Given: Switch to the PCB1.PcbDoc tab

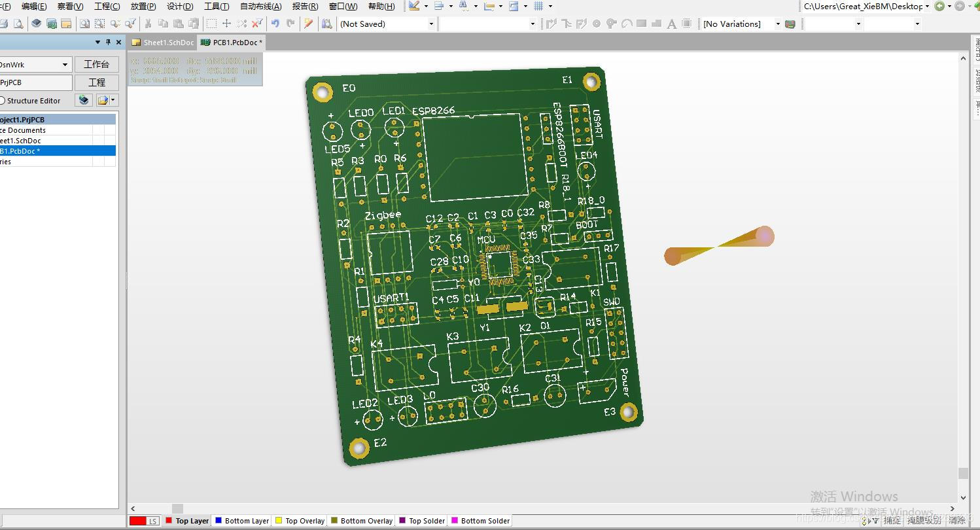Looking at the screenshot, I should (x=232, y=43).
